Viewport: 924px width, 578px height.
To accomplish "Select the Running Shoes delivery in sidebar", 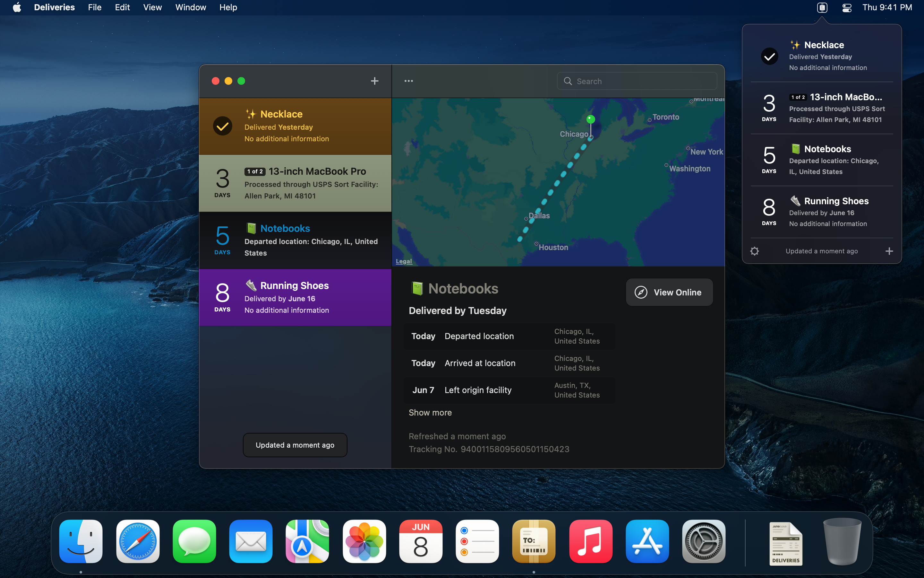I will (295, 297).
